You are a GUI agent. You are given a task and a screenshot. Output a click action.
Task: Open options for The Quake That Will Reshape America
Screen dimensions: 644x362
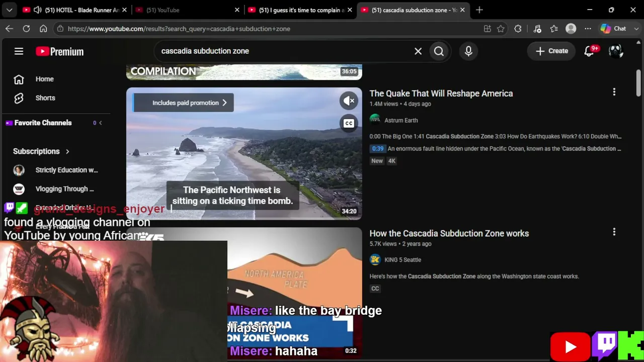coord(614,92)
